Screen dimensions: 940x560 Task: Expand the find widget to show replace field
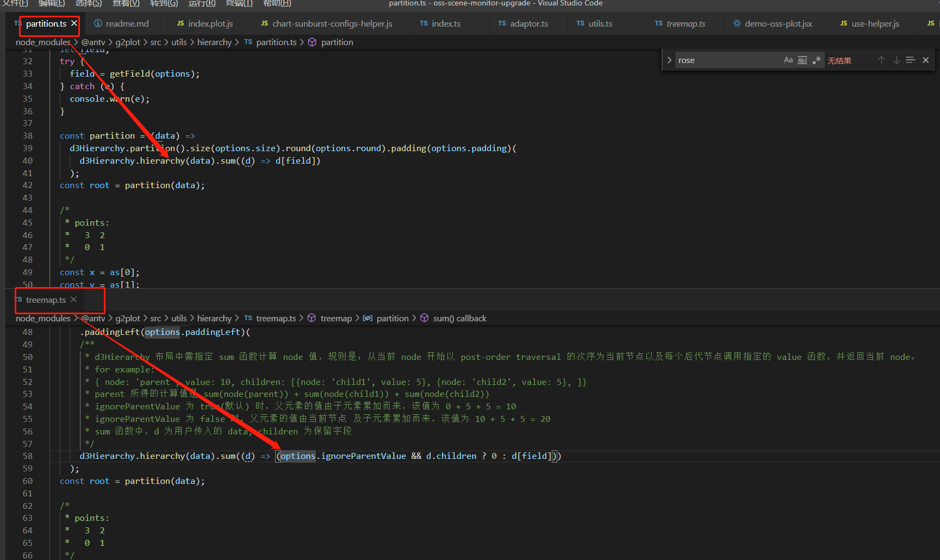click(x=669, y=60)
